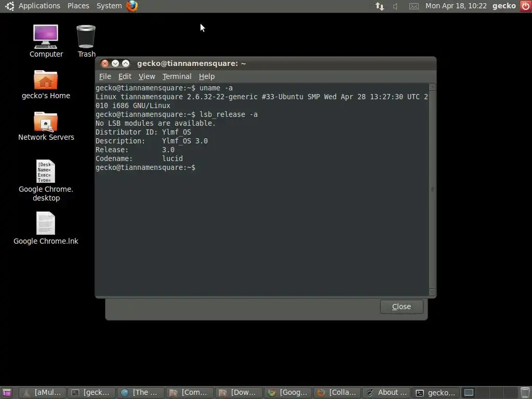Click the 'uname -a' command line
This screenshot has width=532, height=399.
click(164, 88)
